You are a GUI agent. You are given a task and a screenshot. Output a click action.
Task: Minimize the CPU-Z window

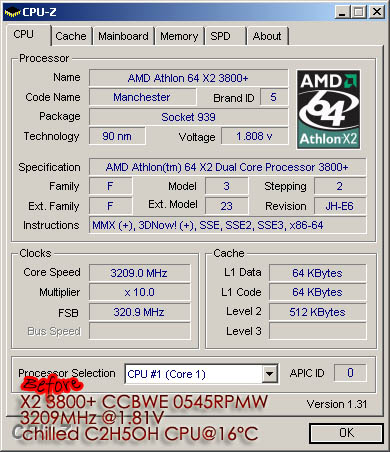click(342, 12)
